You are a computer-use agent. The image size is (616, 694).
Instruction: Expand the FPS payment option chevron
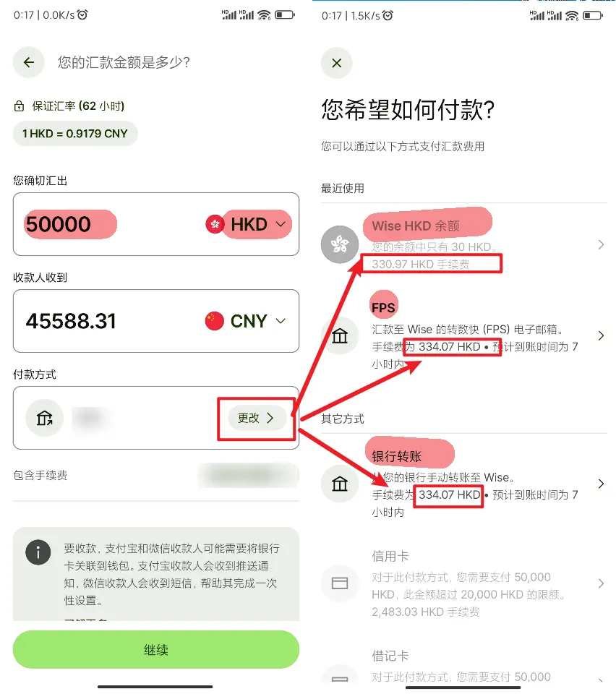[601, 336]
